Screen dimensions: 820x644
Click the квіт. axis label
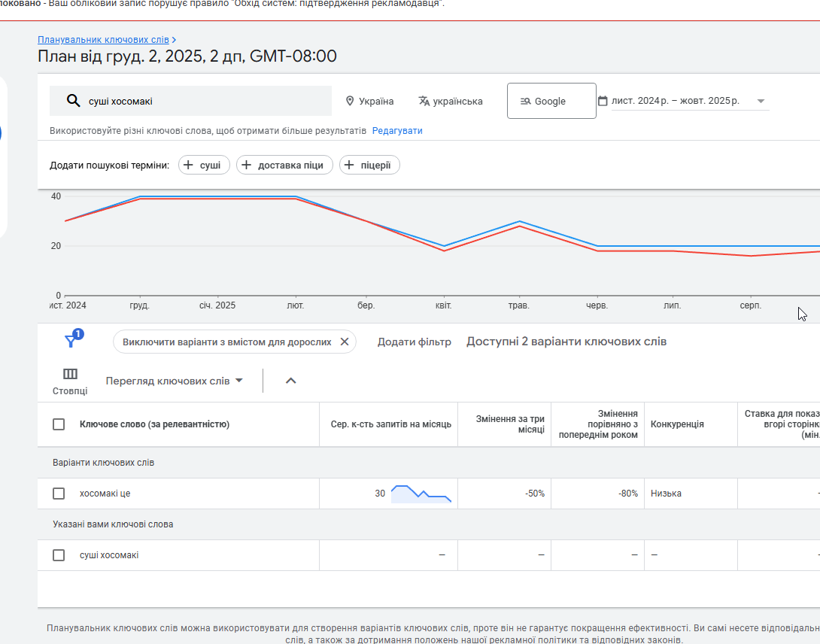(443, 305)
